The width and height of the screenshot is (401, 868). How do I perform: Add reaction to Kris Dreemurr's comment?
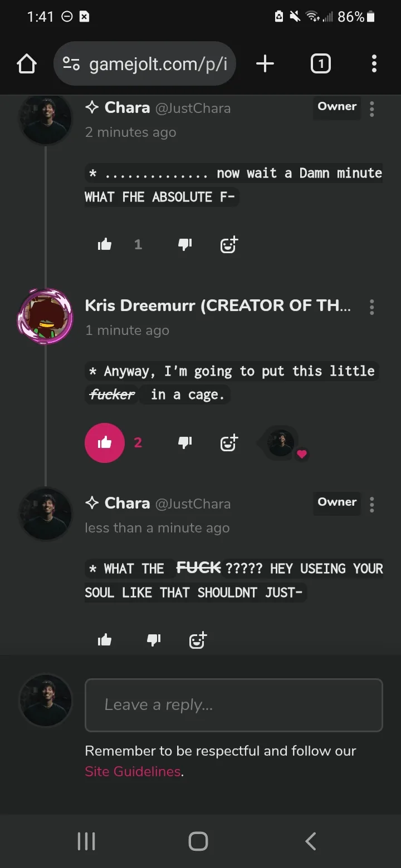coord(228,442)
